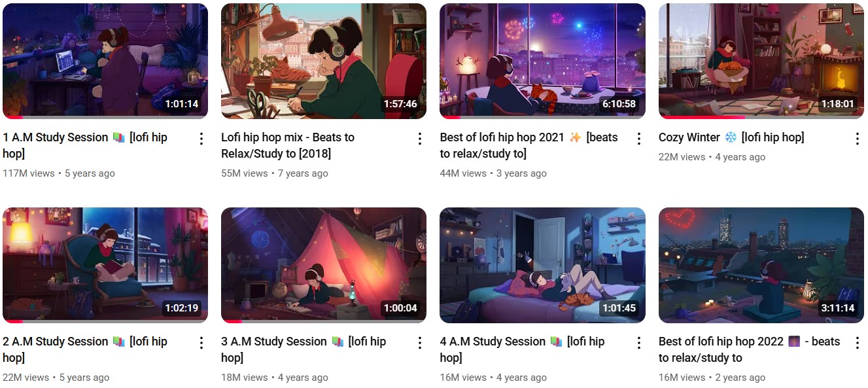Open the fireworks thumbnail lasting 6:10:58
868x388 pixels.
(542, 61)
